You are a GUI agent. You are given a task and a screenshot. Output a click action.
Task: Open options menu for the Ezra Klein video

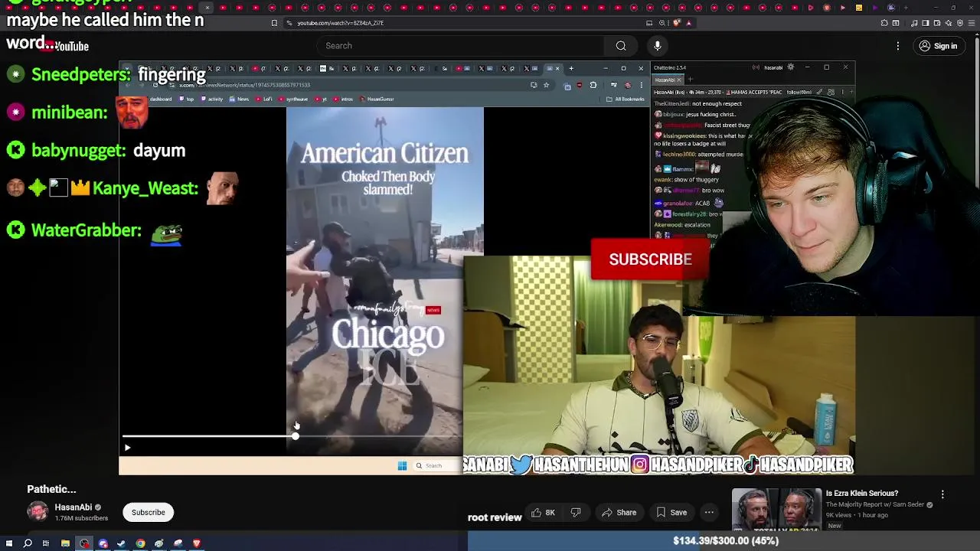[x=942, y=494]
